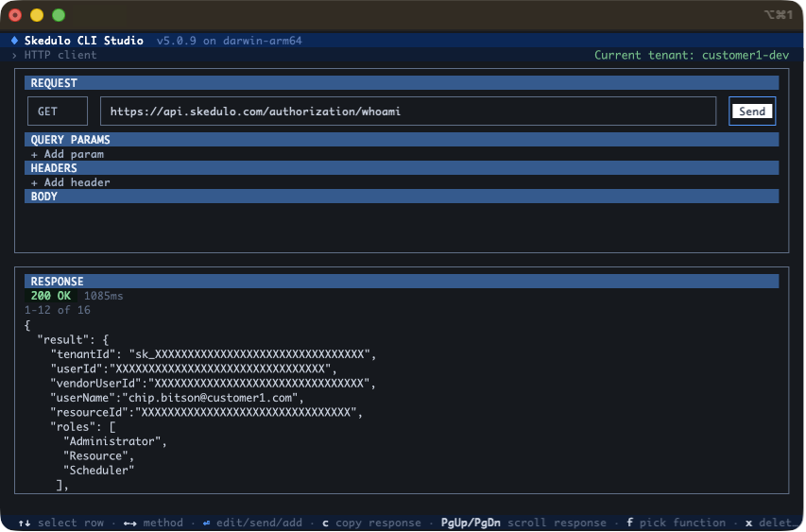Add a new header row

pyautogui.click(x=71, y=182)
